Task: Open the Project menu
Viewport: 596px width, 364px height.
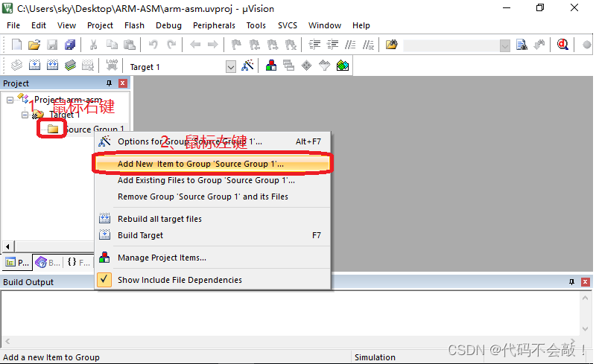Action: [100, 25]
